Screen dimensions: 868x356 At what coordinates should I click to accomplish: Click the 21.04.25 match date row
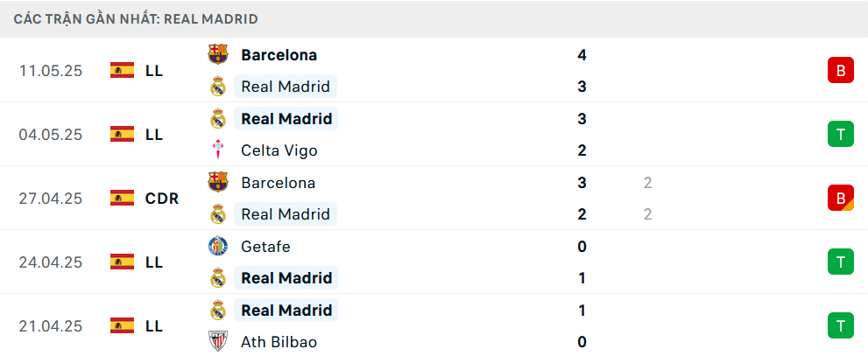(x=434, y=325)
